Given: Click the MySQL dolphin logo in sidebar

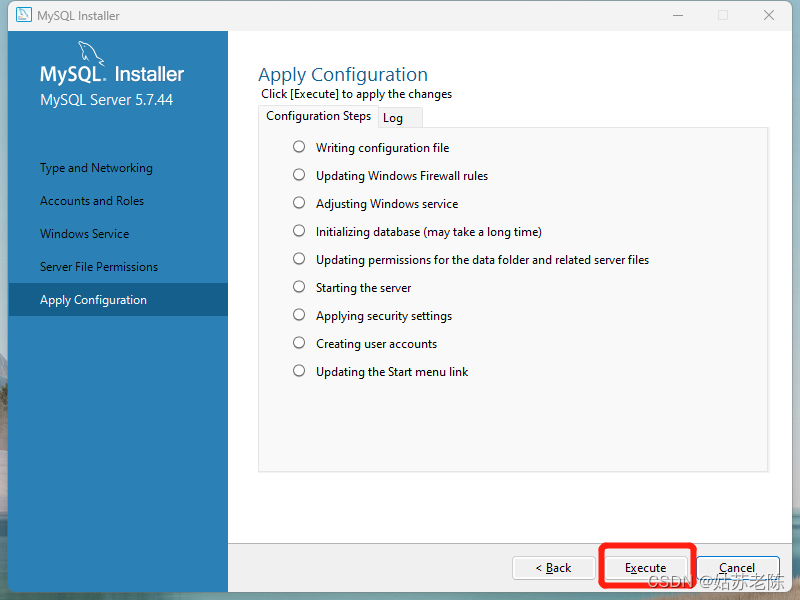Looking at the screenshot, I should (x=91, y=53).
